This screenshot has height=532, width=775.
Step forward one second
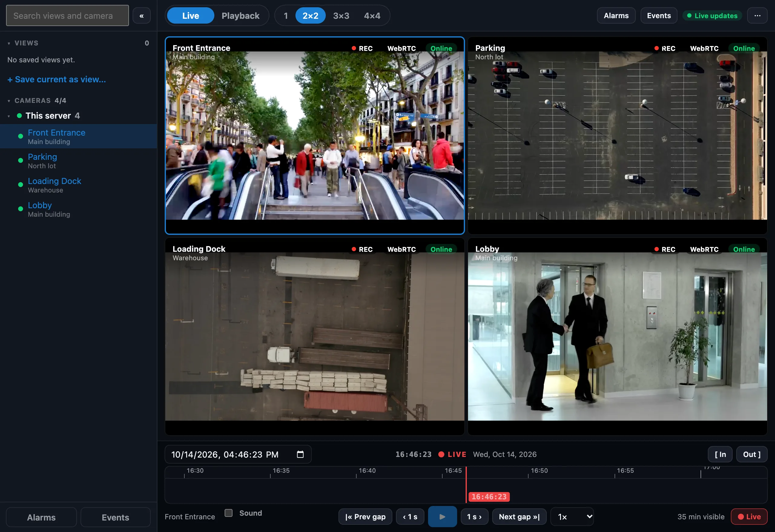coord(474,517)
